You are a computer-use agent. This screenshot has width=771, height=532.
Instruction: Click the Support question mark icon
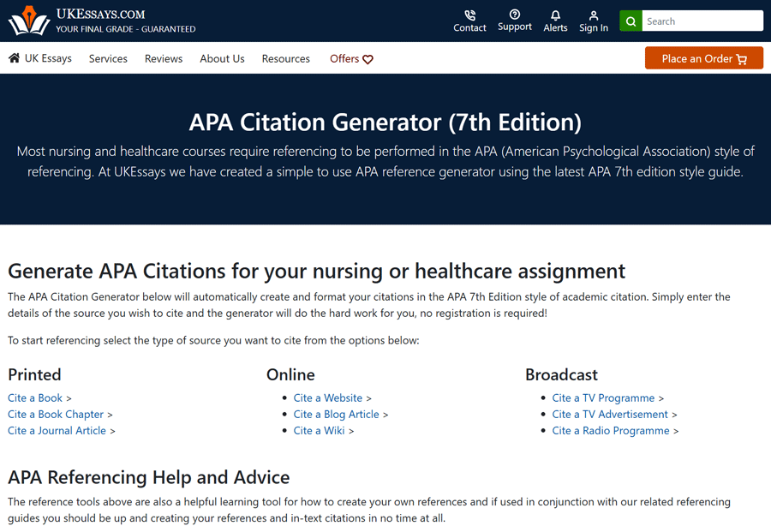point(514,15)
